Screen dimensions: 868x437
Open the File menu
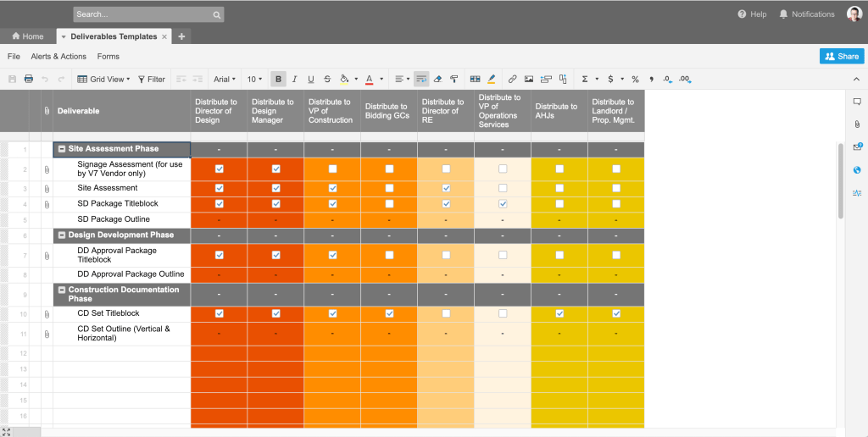[14, 57]
